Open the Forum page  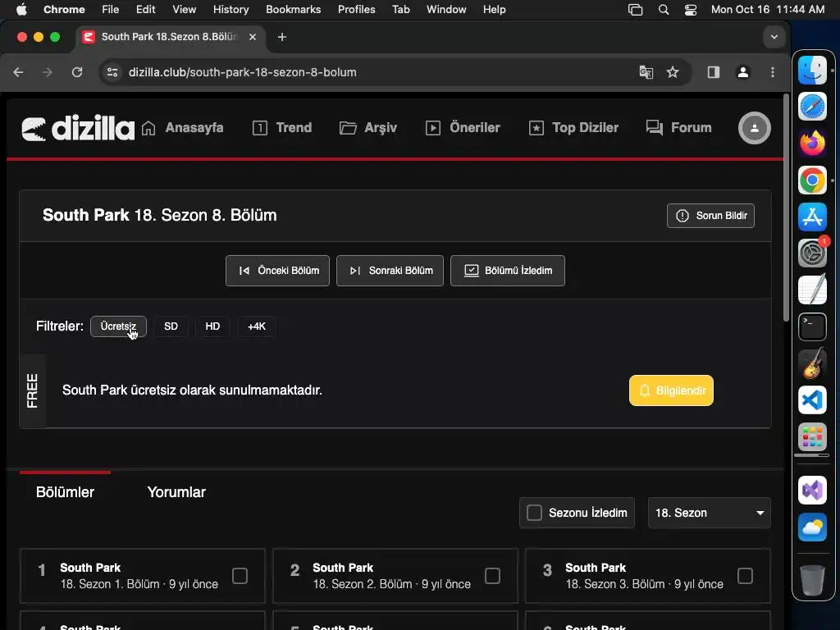click(678, 128)
